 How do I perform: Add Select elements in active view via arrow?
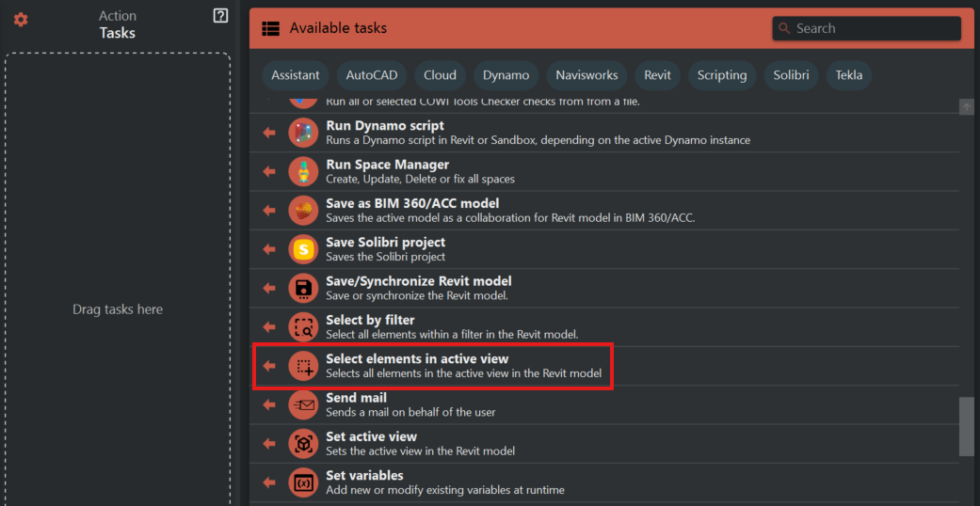click(269, 366)
